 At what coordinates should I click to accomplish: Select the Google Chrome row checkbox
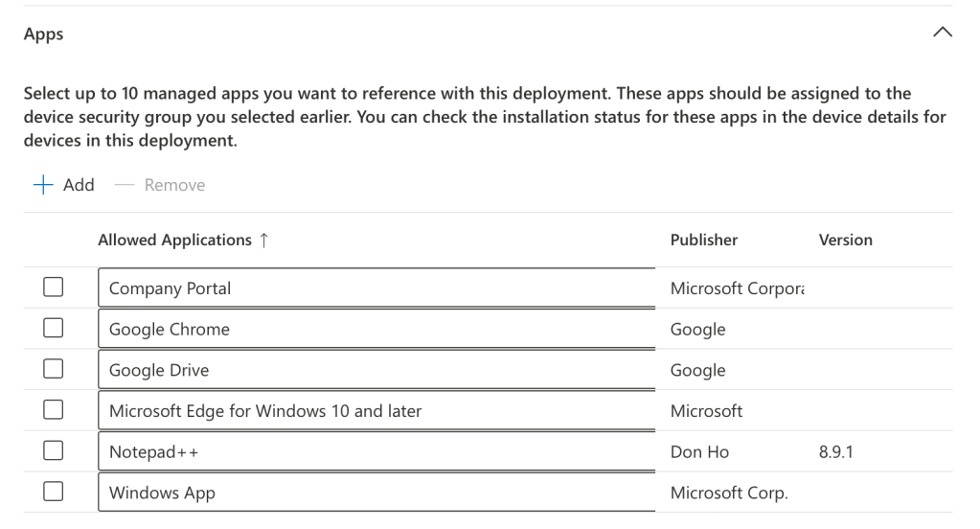point(53,330)
